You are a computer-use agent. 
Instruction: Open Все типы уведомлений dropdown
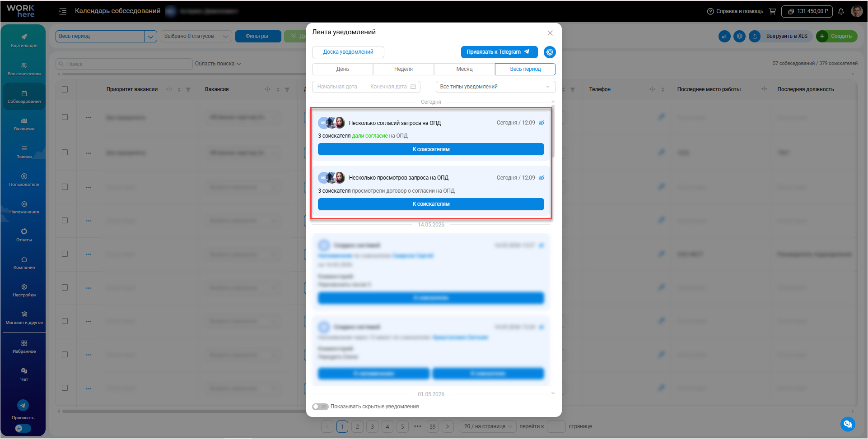[x=495, y=87]
